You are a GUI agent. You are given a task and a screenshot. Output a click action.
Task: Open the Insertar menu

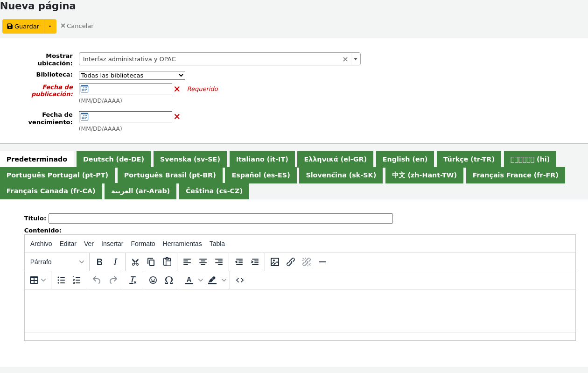[x=112, y=244]
